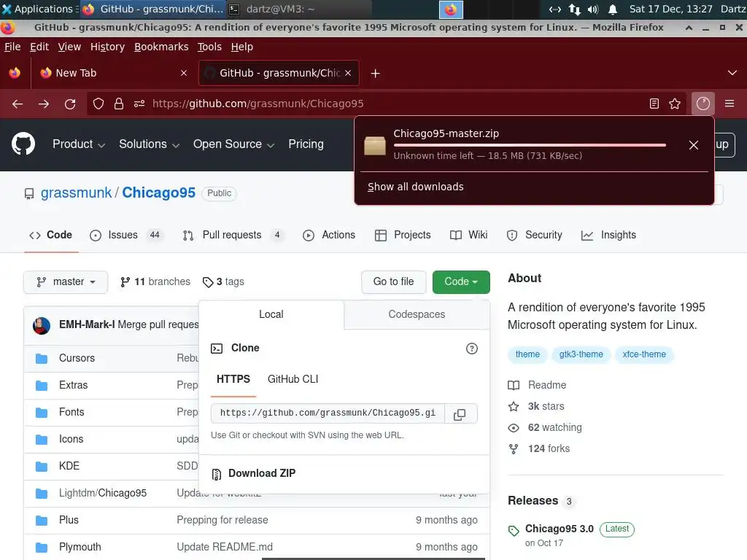This screenshot has width=747, height=560.
Task: Click the GitHub octocat logo
Action: (23, 144)
